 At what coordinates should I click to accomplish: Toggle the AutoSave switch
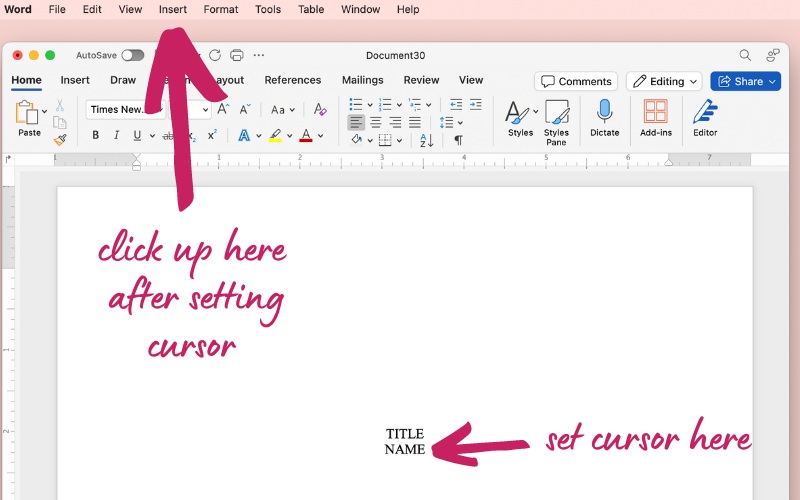132,55
